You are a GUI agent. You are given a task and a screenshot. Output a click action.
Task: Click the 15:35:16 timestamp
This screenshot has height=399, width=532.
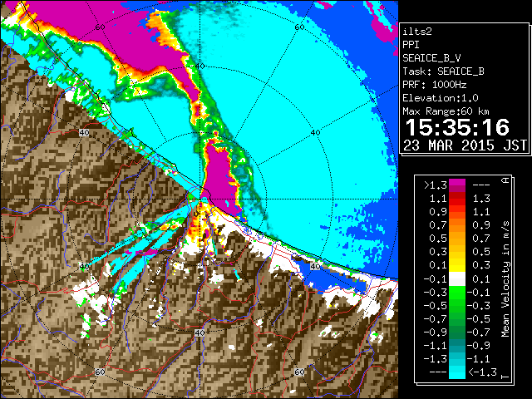tap(457, 127)
